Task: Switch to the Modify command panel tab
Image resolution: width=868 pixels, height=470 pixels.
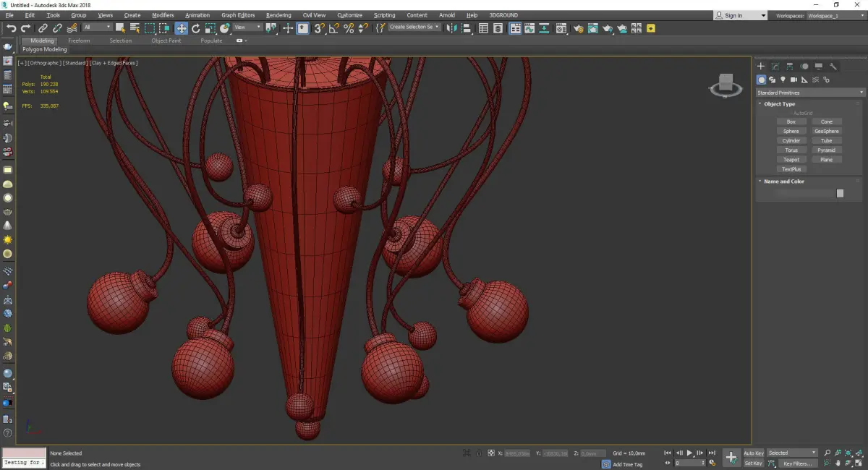Action: tap(775, 67)
